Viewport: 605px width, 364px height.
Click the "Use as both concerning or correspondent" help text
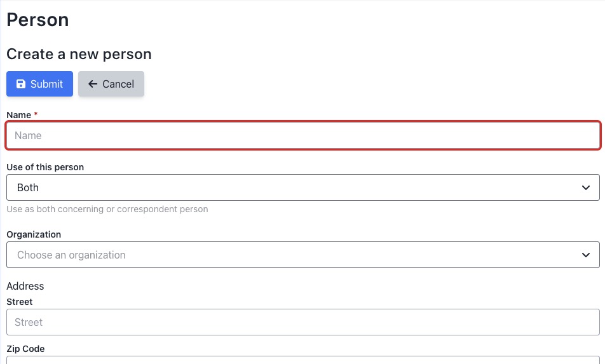coord(107,209)
